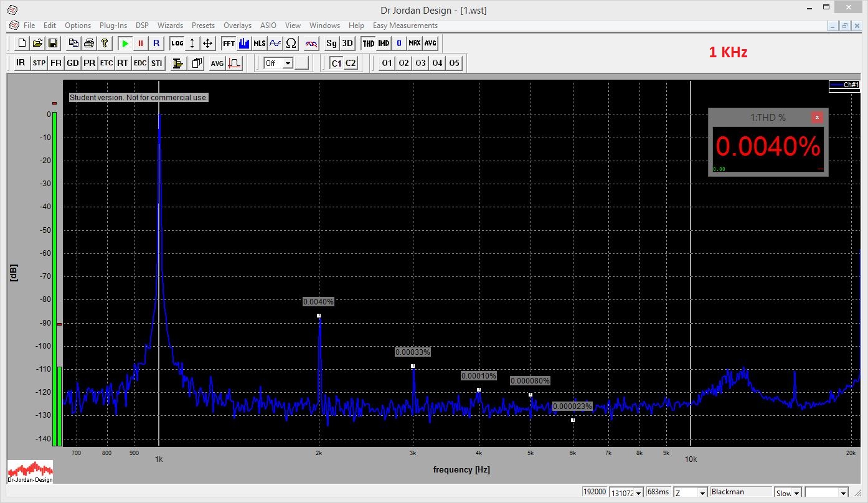Select overlay slot 04

(x=438, y=63)
